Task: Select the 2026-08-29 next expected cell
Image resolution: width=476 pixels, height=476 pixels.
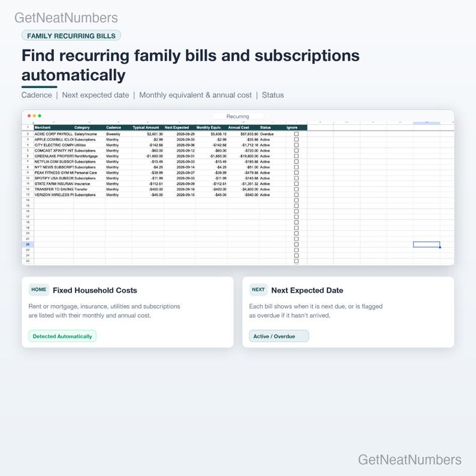Action: click(x=179, y=134)
